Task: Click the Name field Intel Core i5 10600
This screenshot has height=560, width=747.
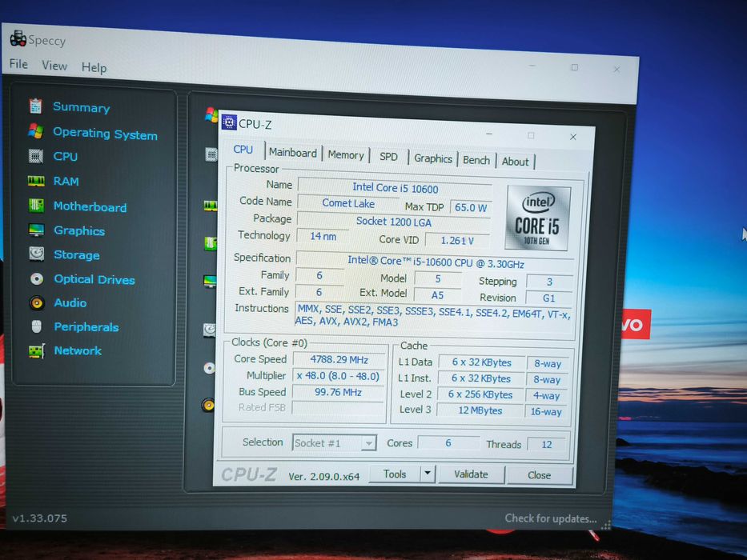Action: (x=395, y=188)
